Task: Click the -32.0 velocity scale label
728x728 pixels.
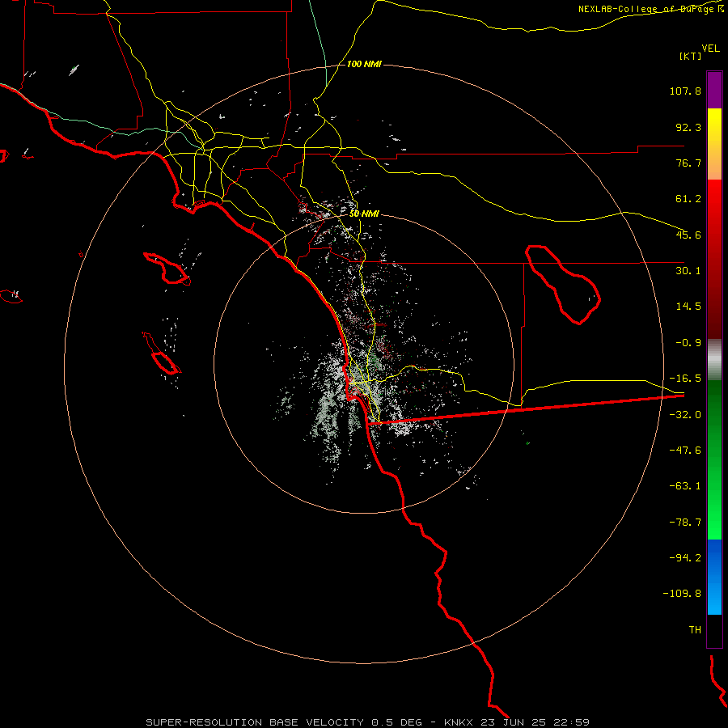Action: pos(685,415)
